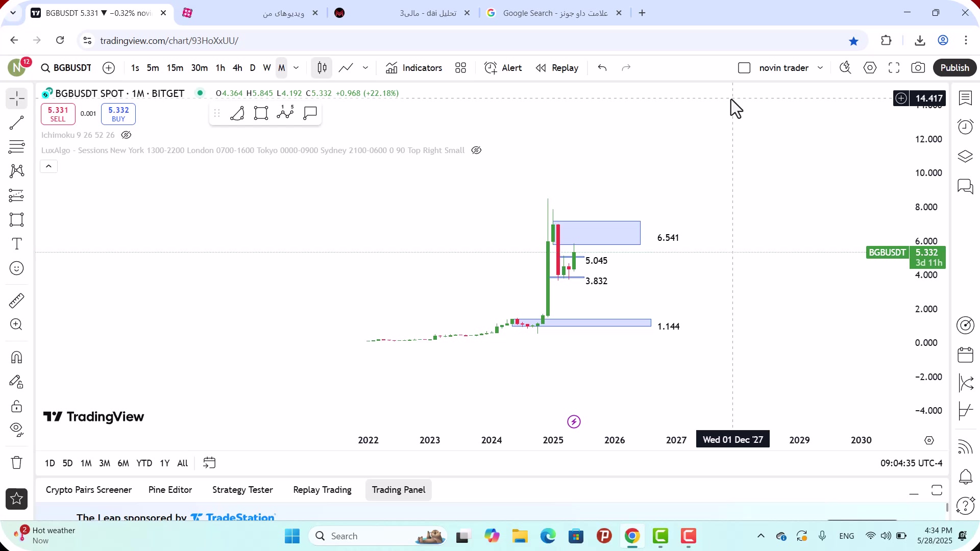Open the watchlist panel icon
This screenshot has width=980, height=551.
click(965, 98)
